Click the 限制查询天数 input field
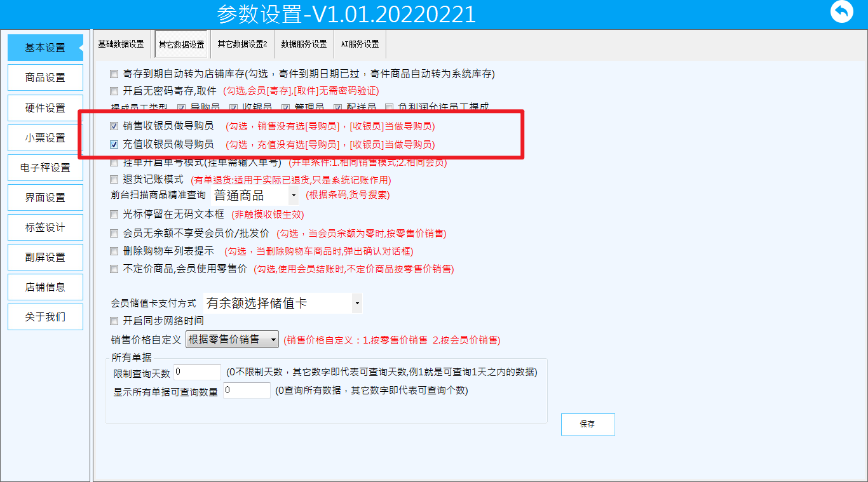 click(x=197, y=372)
